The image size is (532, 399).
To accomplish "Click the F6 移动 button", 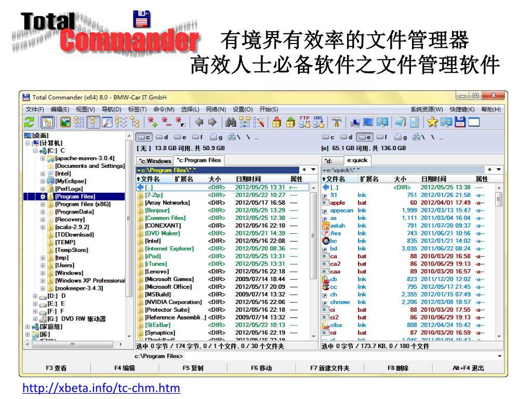I will [261, 368].
